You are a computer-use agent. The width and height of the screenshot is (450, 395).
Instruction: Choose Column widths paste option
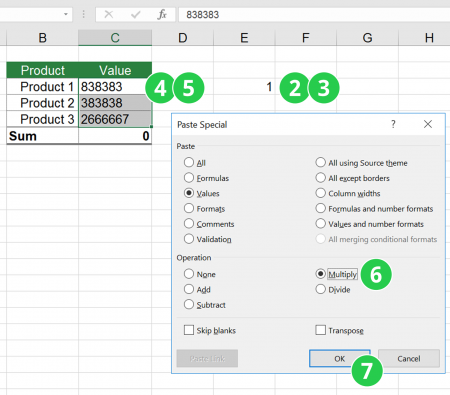point(320,193)
